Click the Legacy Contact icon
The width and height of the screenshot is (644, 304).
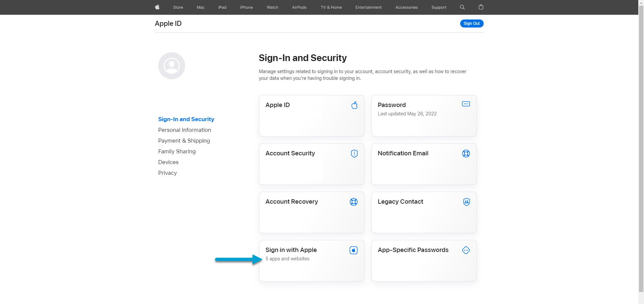coord(466,202)
